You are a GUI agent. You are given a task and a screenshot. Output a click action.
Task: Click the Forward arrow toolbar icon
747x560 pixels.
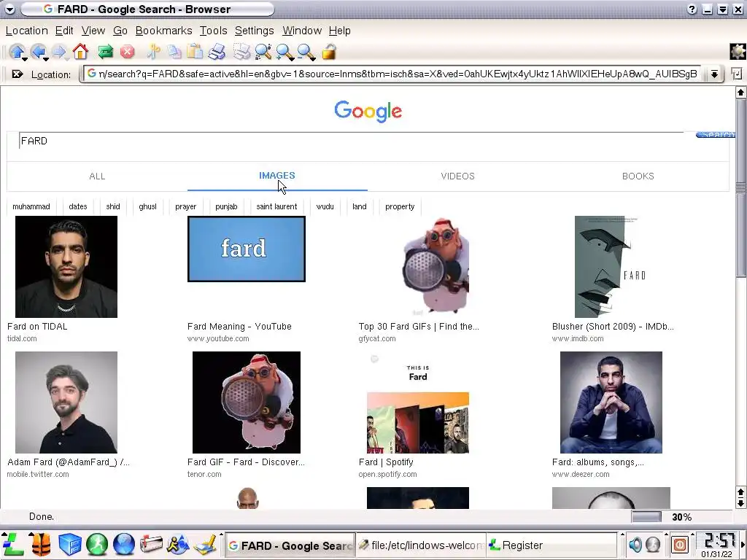pyautogui.click(x=58, y=51)
